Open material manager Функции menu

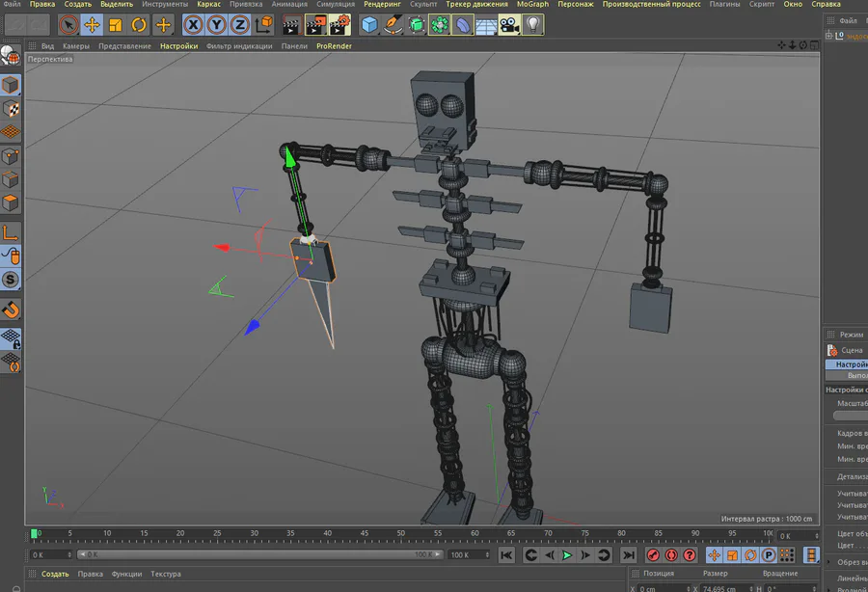point(126,574)
